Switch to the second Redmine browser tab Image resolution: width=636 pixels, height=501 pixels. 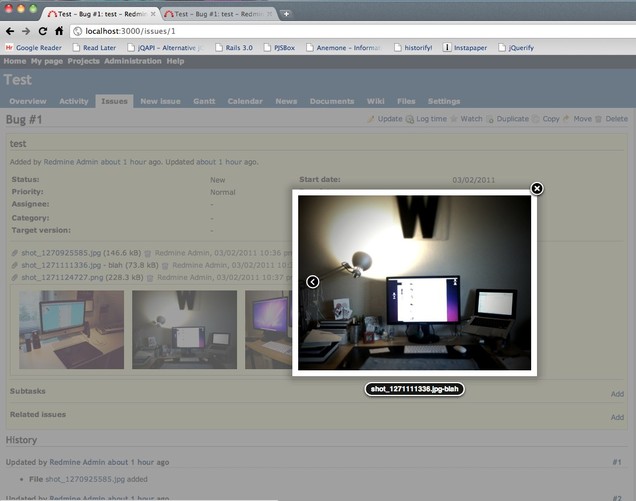[219, 14]
